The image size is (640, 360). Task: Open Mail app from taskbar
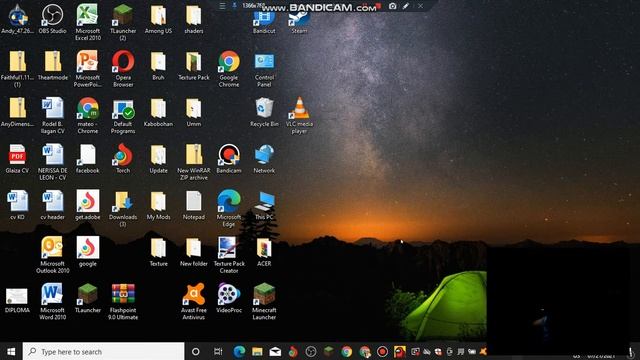click(275, 351)
